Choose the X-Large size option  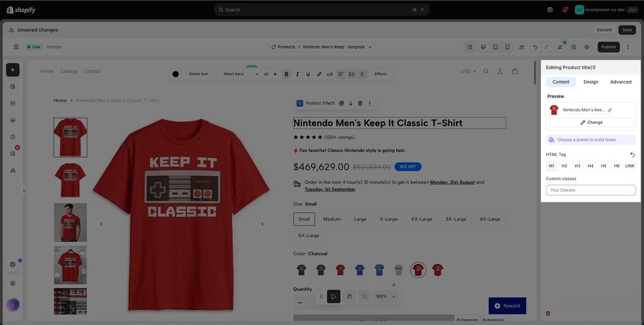[389, 219]
